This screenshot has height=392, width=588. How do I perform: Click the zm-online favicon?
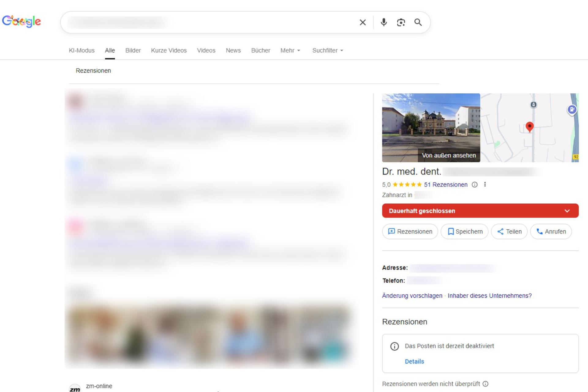(75, 388)
